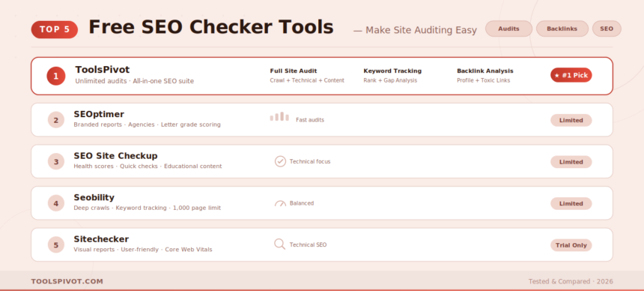Open the ToolsPivot title
Image resolution: width=644 pixels, height=291 pixels.
point(103,70)
